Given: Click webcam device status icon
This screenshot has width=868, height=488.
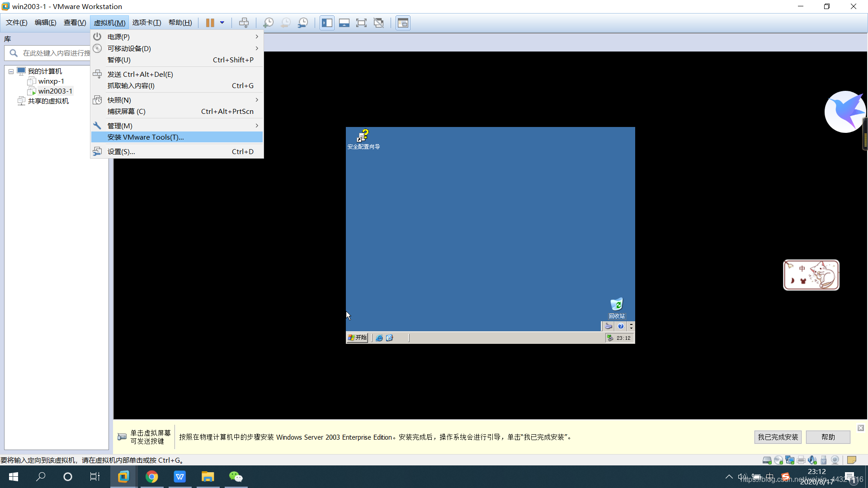Looking at the screenshot, I should [x=835, y=460].
